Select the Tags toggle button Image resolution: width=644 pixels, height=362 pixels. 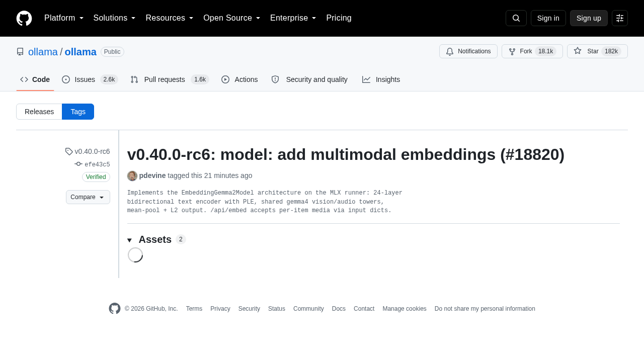click(x=78, y=112)
